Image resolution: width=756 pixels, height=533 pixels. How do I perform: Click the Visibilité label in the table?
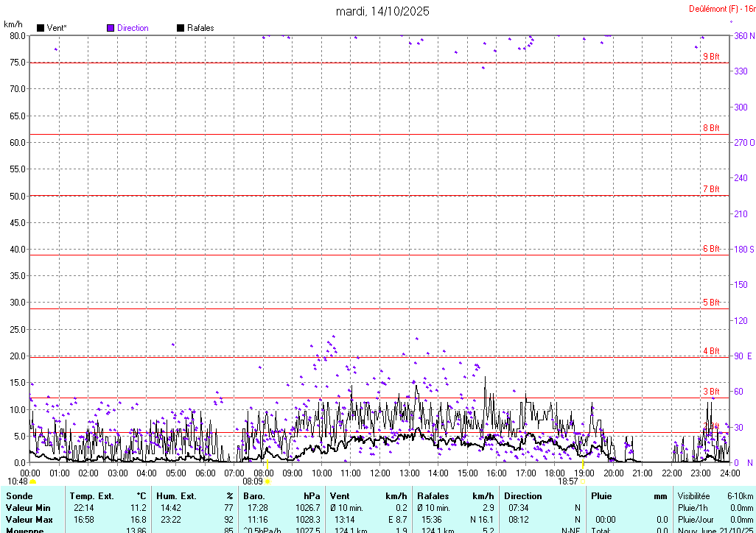696,496
